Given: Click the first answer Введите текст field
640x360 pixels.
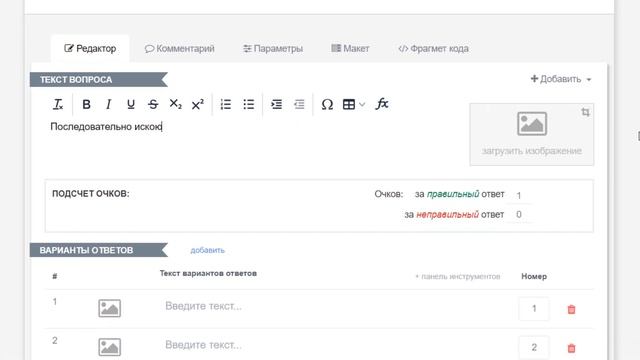Looking at the screenshot, I should point(335,306).
